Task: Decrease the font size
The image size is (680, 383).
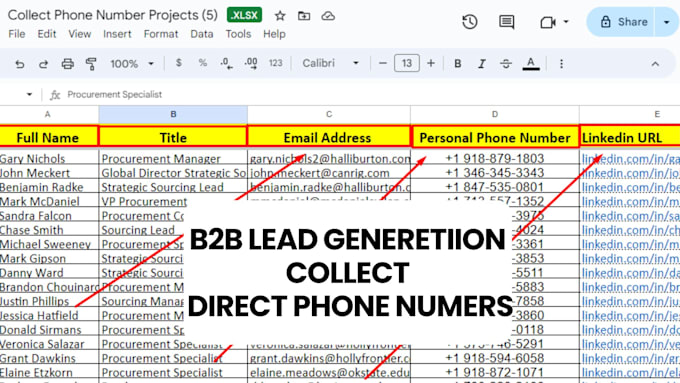Action: (382, 63)
